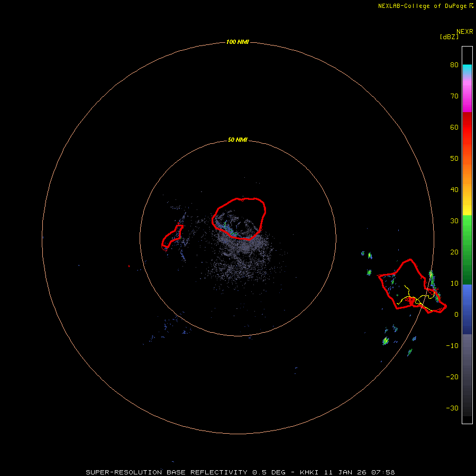Click the yellow road lines on southeast island

pyautogui.click(x=416, y=298)
